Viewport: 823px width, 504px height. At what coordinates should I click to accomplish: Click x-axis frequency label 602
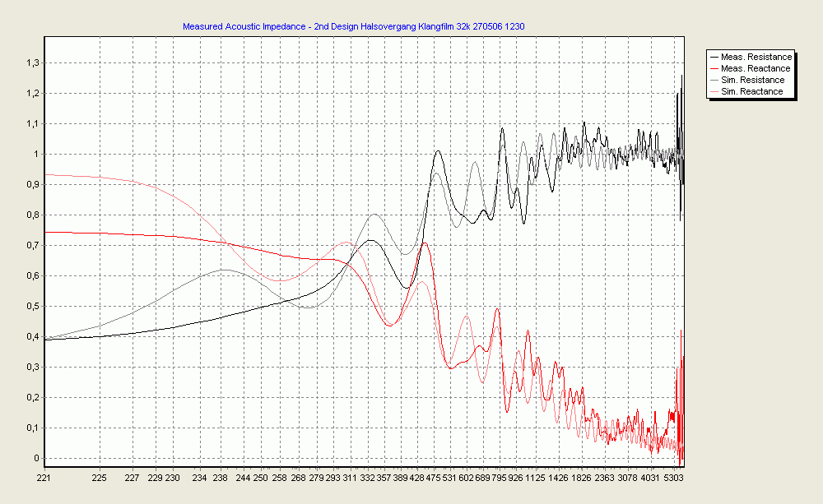pos(466,478)
